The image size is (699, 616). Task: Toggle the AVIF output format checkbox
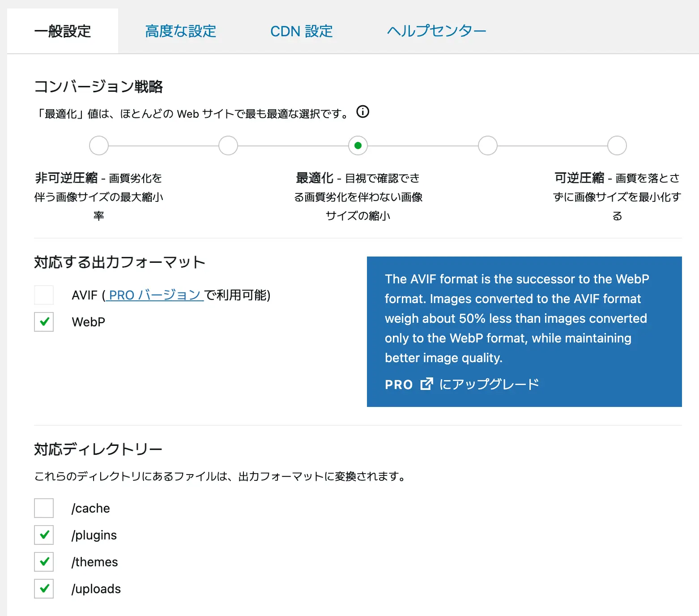[x=44, y=295]
